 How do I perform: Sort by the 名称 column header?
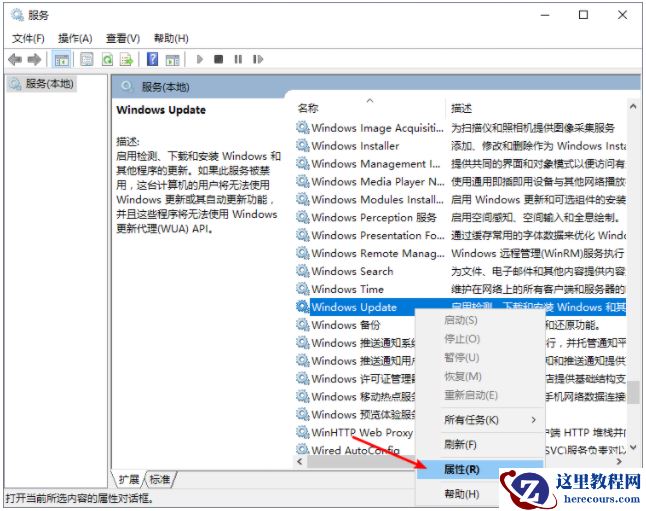pyautogui.click(x=370, y=108)
